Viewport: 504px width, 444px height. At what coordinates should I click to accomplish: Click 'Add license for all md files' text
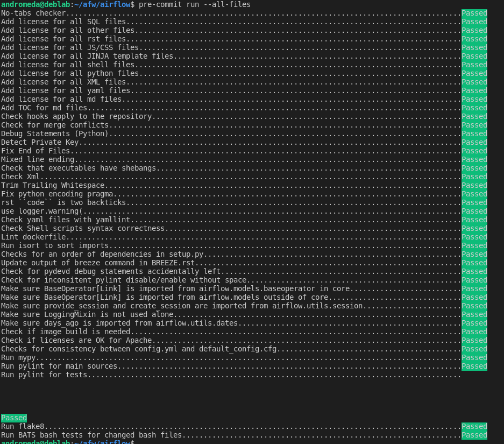[x=61, y=100]
